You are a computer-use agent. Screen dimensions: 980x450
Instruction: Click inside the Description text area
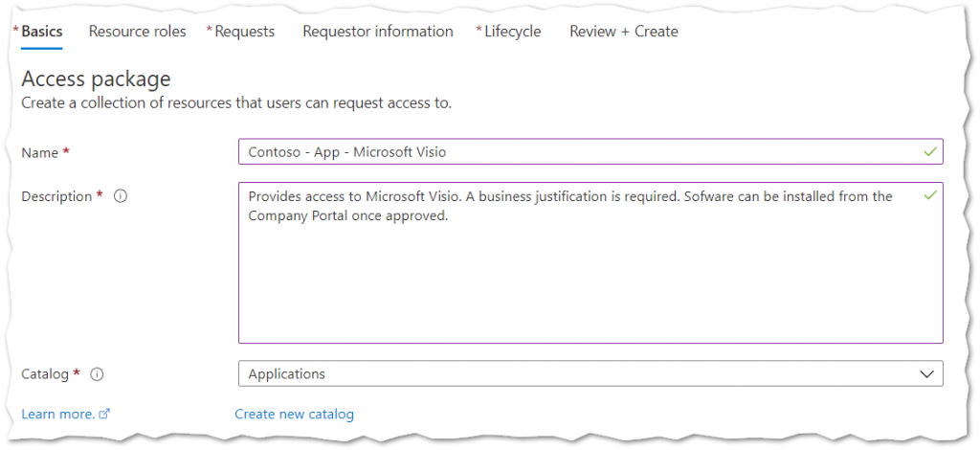590,262
